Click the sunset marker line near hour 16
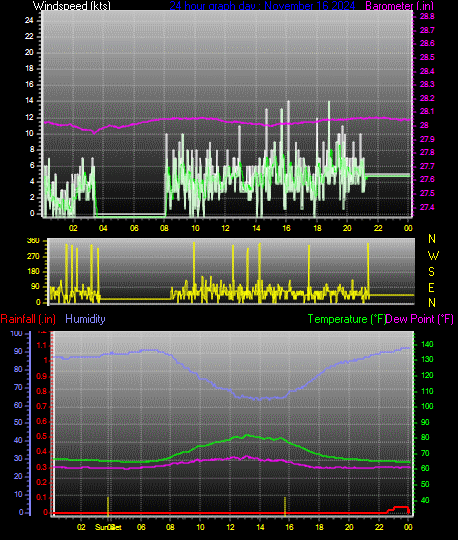Screen dimensions: 458x540 [285, 506]
